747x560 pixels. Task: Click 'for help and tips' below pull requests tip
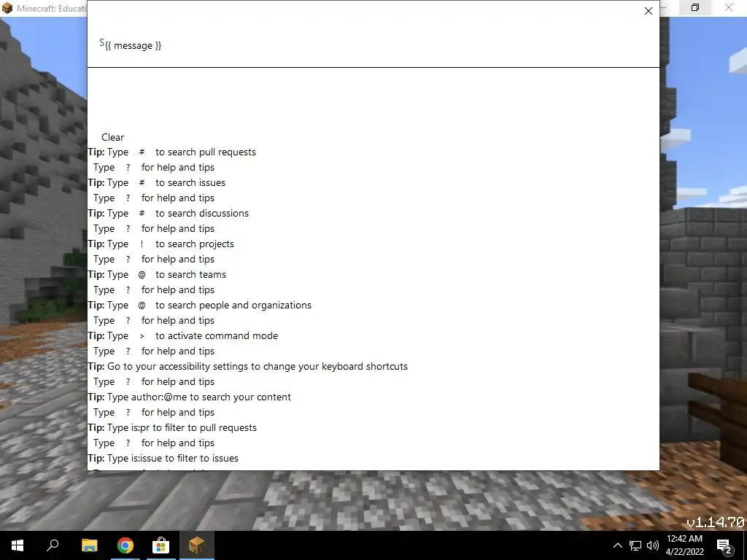[178, 167]
